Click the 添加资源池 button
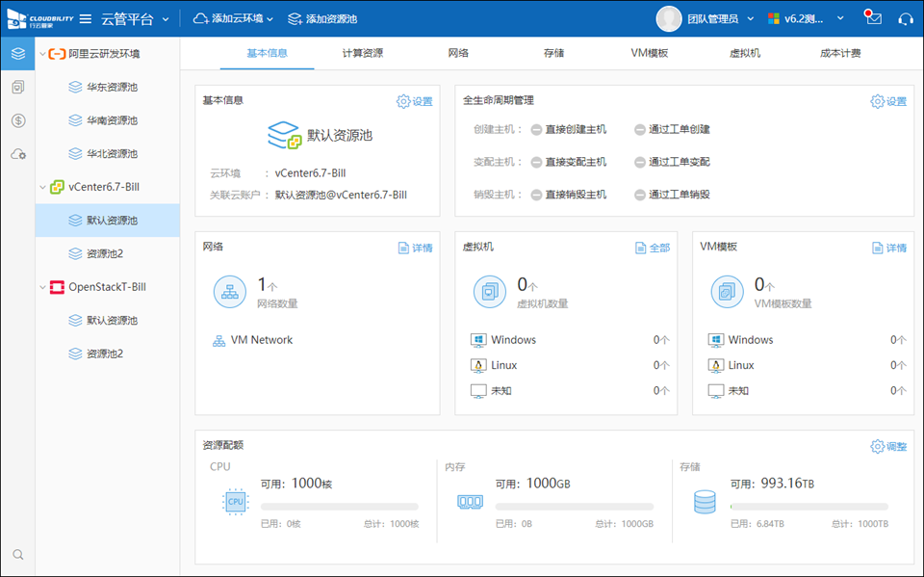Screen dimensions: 924x577 pyautogui.click(x=322, y=19)
